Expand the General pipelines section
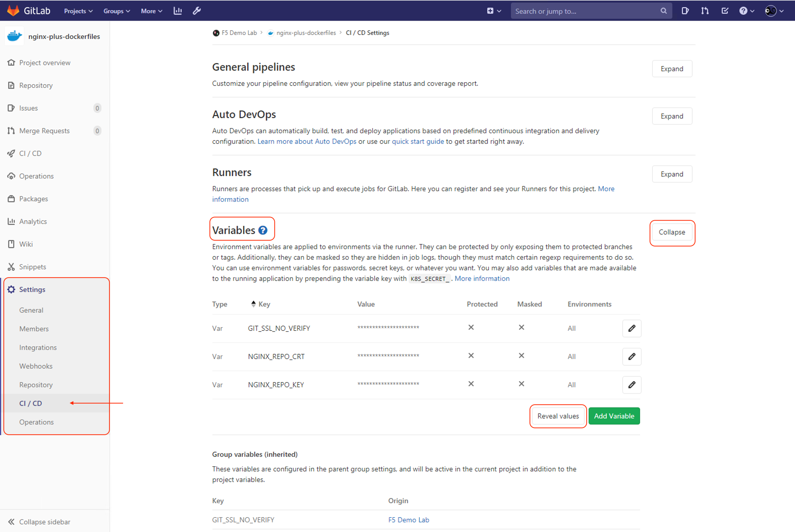 point(672,69)
